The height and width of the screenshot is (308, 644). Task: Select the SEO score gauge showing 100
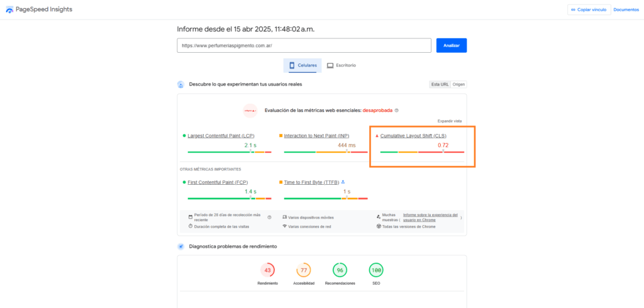[x=376, y=270]
